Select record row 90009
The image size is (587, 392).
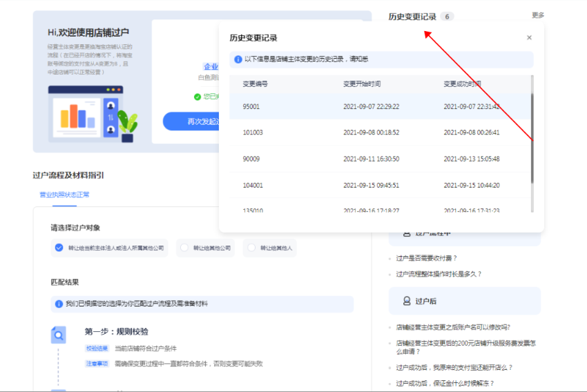click(x=381, y=159)
